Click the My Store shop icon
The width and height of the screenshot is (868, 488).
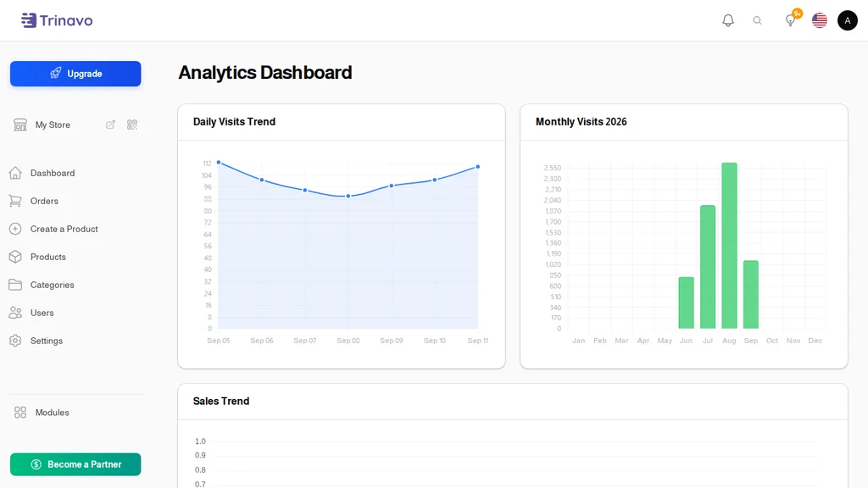point(20,125)
